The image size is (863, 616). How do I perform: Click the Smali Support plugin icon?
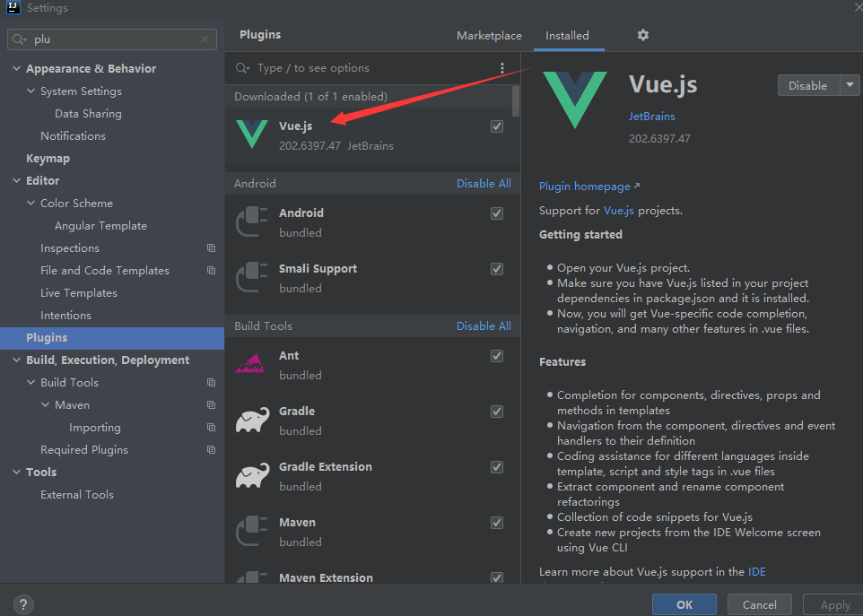point(252,277)
